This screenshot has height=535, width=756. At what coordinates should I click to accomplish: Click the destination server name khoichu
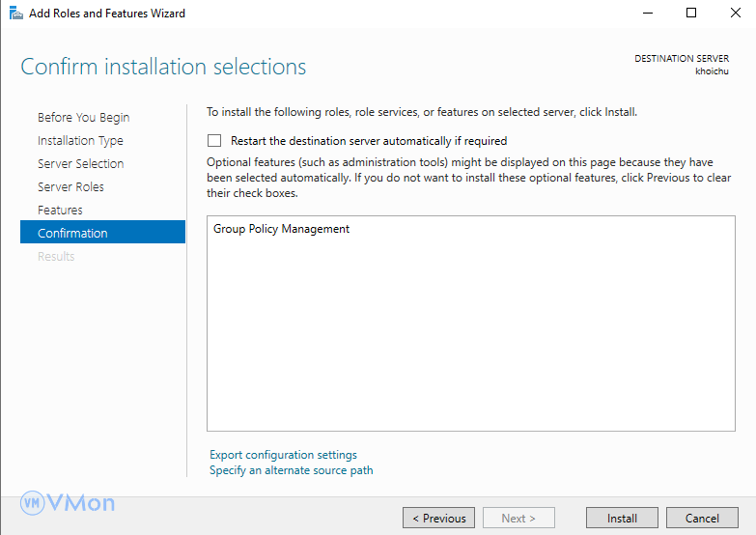coord(712,71)
